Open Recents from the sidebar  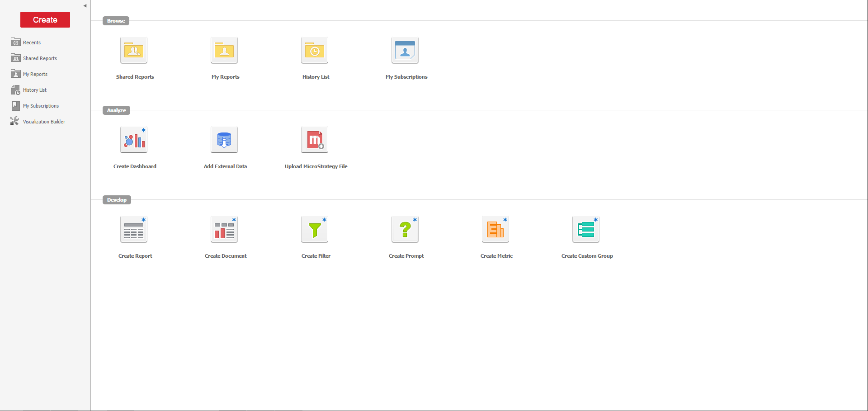(x=32, y=42)
